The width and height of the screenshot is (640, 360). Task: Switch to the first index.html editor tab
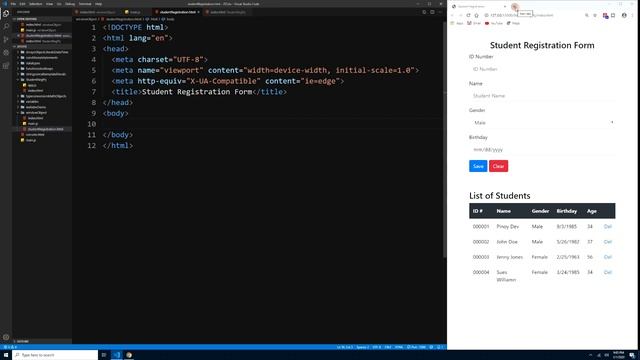pos(97,12)
